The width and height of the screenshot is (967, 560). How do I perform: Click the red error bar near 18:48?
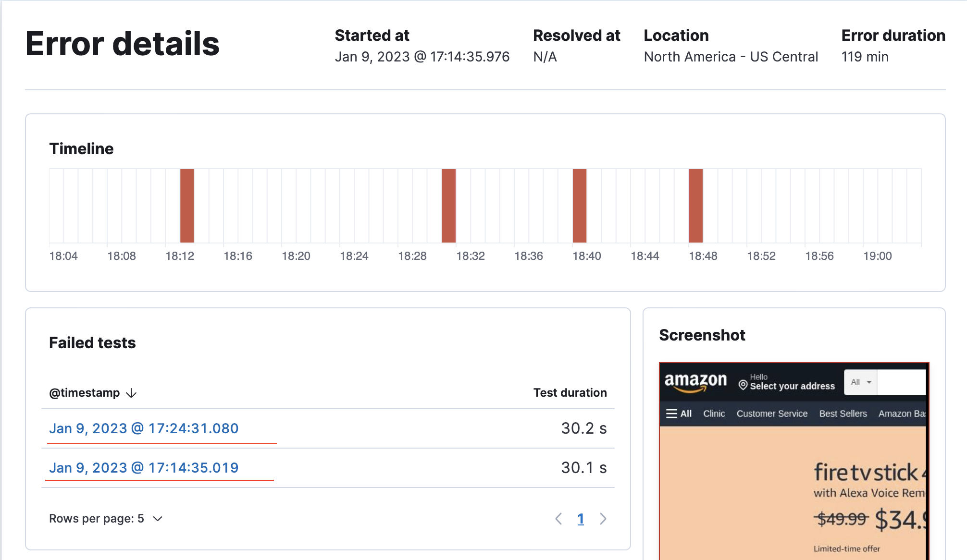695,205
